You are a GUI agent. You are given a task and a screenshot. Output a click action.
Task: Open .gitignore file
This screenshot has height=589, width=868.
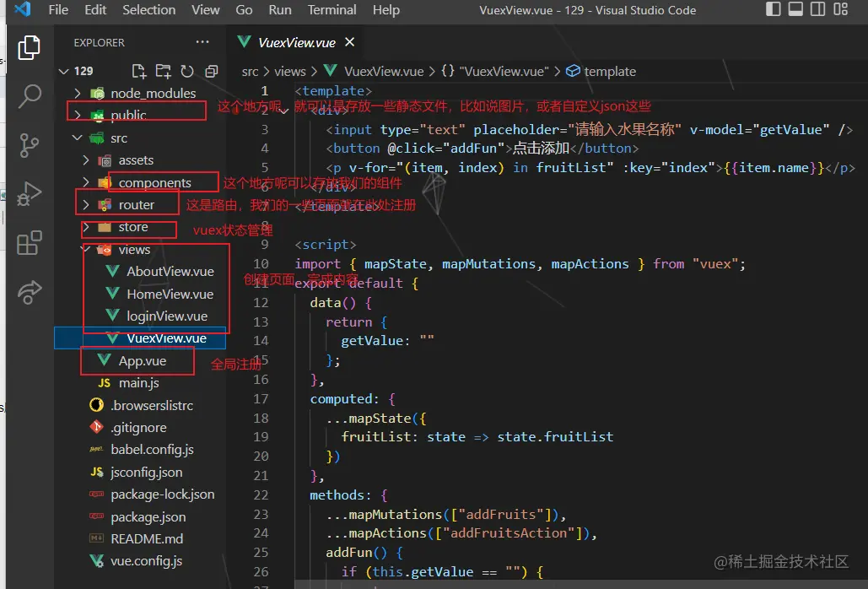click(x=140, y=427)
